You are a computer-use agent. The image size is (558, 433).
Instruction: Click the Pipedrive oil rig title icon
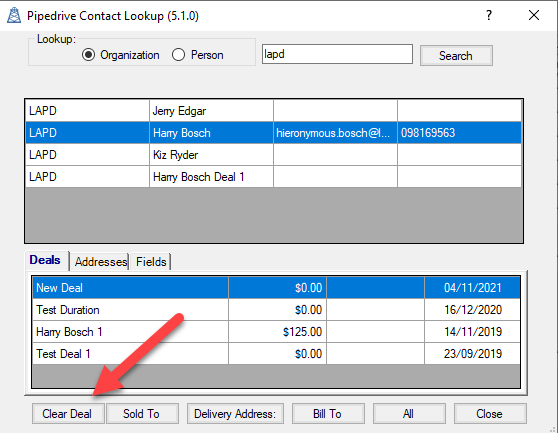coord(14,15)
